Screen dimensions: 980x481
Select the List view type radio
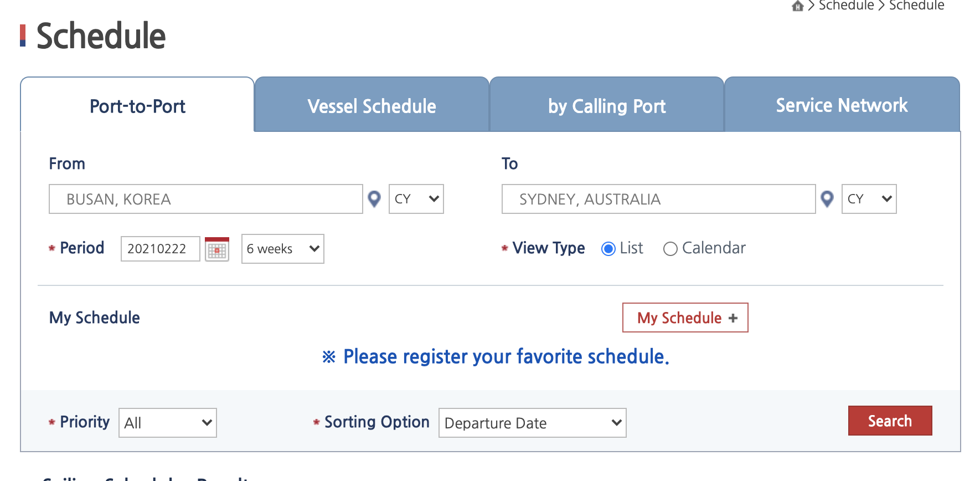tap(608, 249)
